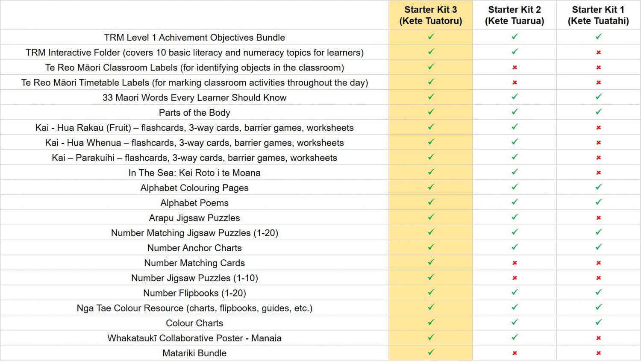Click Starter Kit 3 checkmark for Alphabet Poems
The image size is (641, 364).
click(431, 202)
